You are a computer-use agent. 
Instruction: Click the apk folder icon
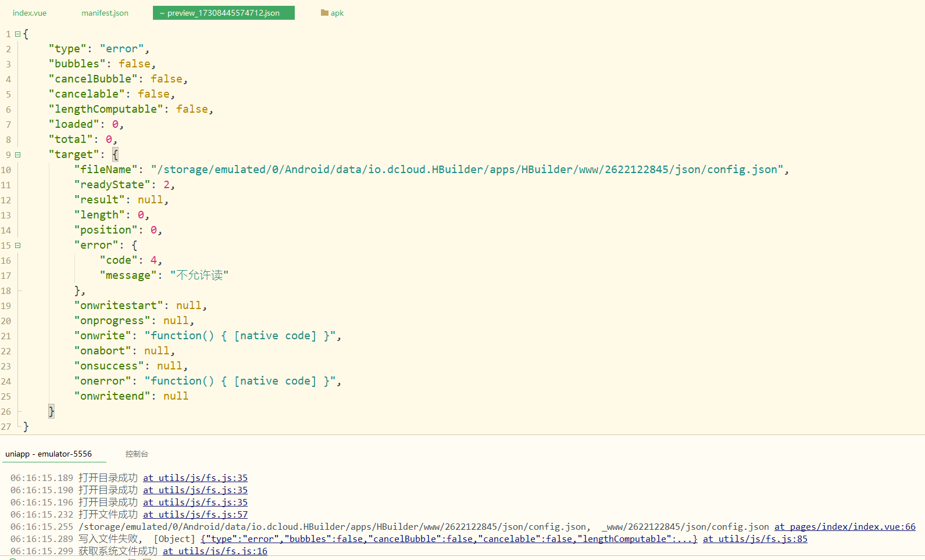pos(324,13)
